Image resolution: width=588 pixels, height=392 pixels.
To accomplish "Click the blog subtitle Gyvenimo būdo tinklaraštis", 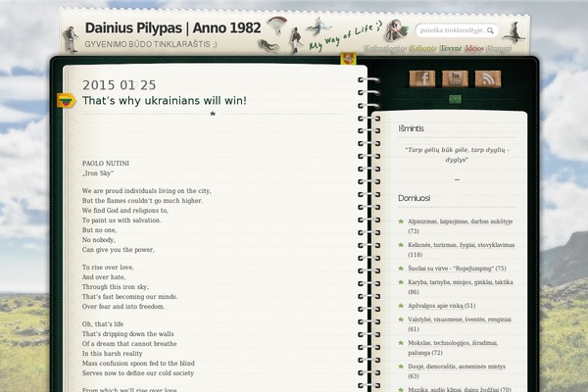I will [x=151, y=44].
